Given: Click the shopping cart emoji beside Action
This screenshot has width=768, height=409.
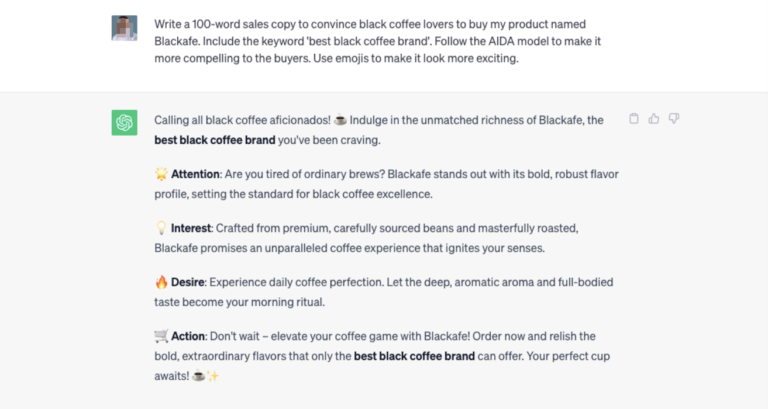Looking at the screenshot, I should tap(160, 336).
